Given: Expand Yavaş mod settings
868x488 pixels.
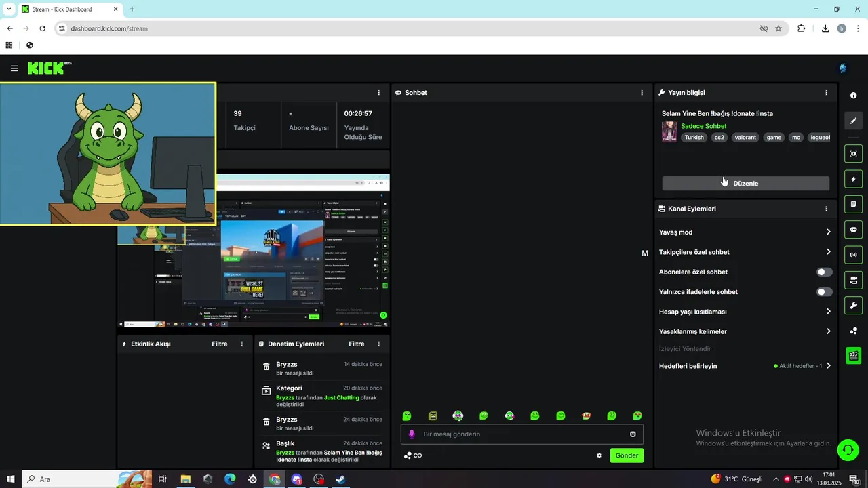Looking at the screenshot, I should pyautogui.click(x=745, y=232).
